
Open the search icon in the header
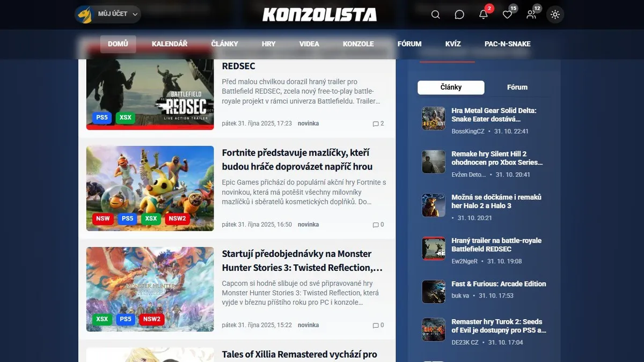click(x=435, y=14)
